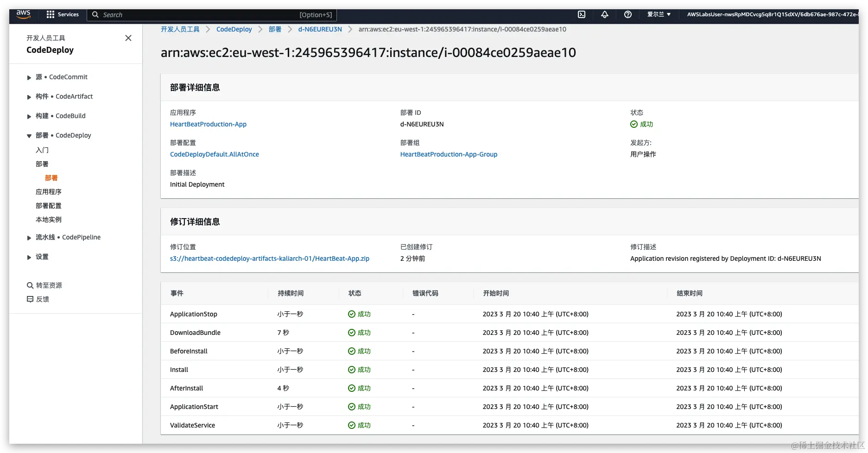The height and width of the screenshot is (453, 868).
Task: Open the AWSLabsUser account menu
Action: click(x=772, y=14)
